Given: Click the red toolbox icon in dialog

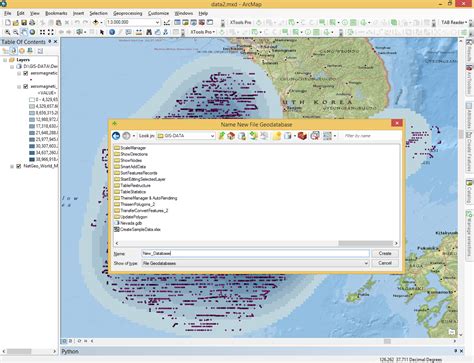Looking at the screenshot, I should 302,136.
